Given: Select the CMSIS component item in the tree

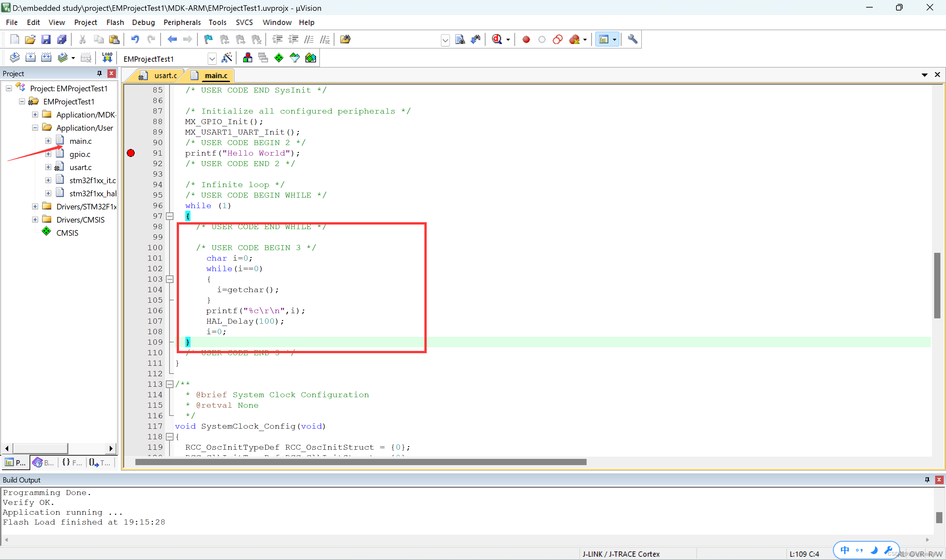Looking at the screenshot, I should click(67, 233).
